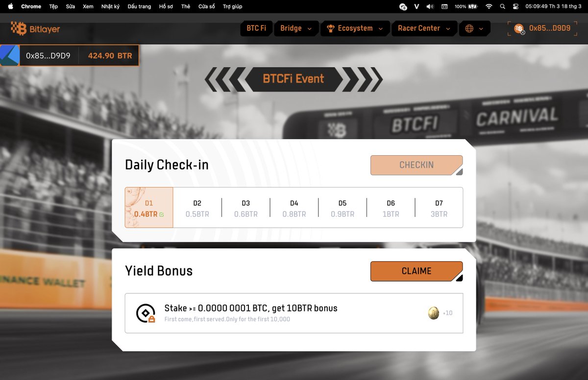Select the D2 0.5BTR check-in day
The image size is (588, 380).
(x=197, y=208)
